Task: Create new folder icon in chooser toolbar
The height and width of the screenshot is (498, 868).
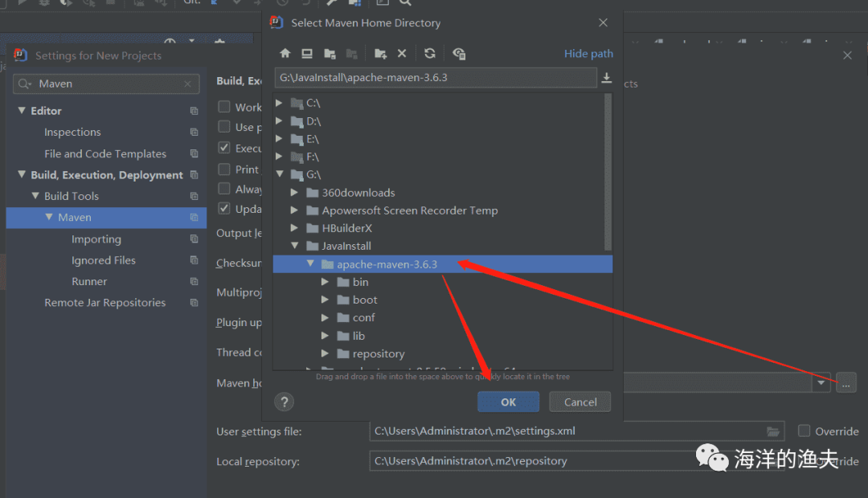Action: pyautogui.click(x=380, y=53)
